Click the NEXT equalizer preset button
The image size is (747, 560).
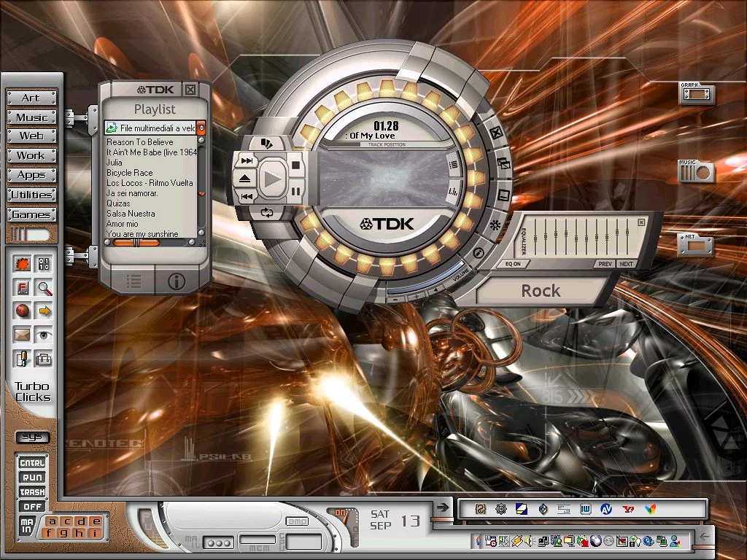[x=626, y=264]
